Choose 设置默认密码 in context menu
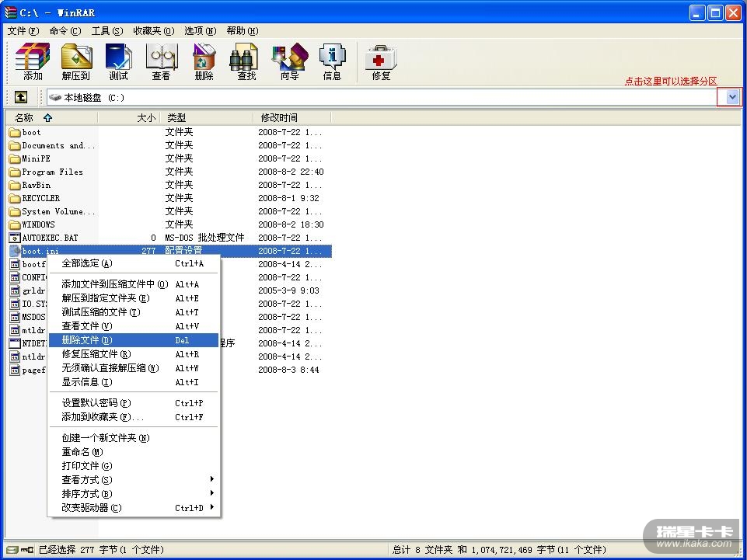The width and height of the screenshot is (747, 560). point(134,403)
